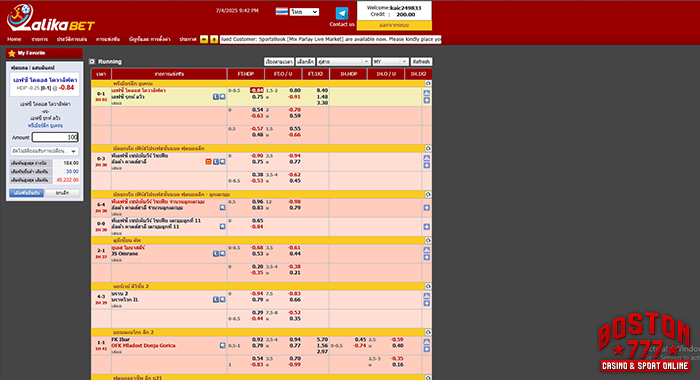This screenshot has height=380, width=700.
Task: Select the -0.90 handicap odds in the 0-3 match
Action: [257, 156]
